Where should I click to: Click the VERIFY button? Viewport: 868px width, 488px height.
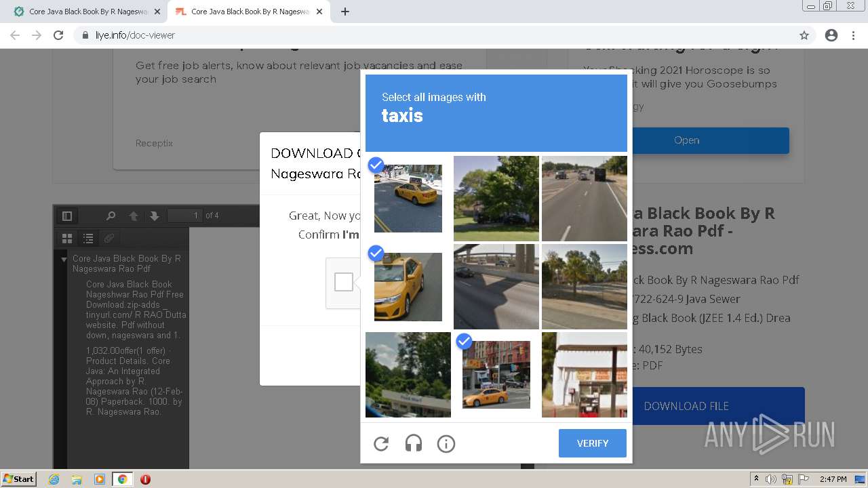point(593,443)
